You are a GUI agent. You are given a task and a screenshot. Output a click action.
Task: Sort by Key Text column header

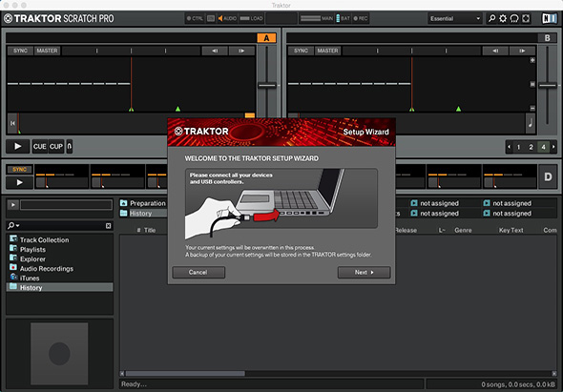511,230
